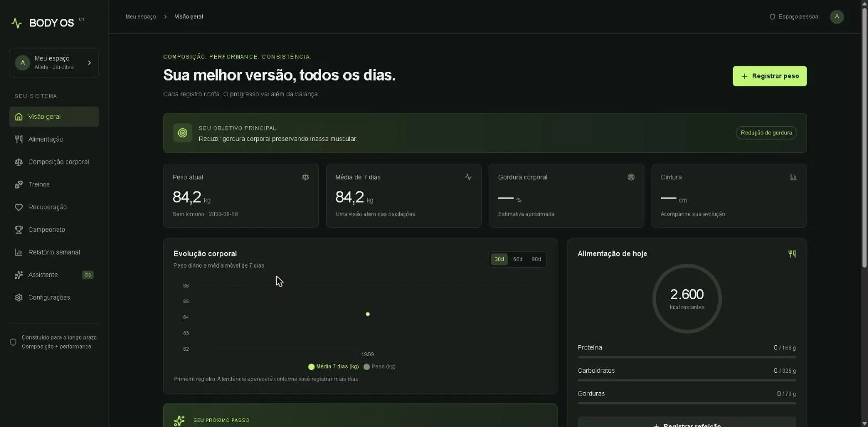Click the Peso atual value 84,2 kg

point(192,197)
